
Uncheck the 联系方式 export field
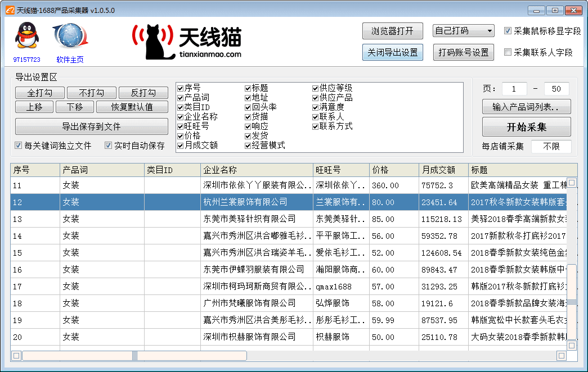[x=315, y=126]
